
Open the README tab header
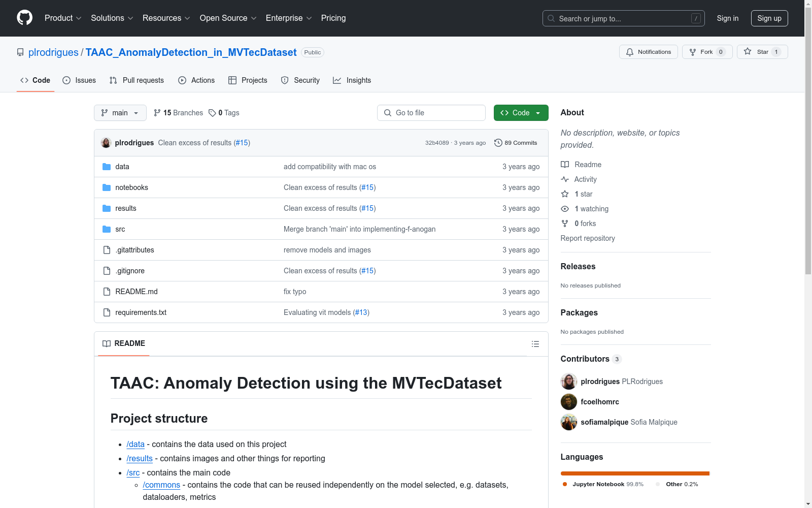click(124, 343)
